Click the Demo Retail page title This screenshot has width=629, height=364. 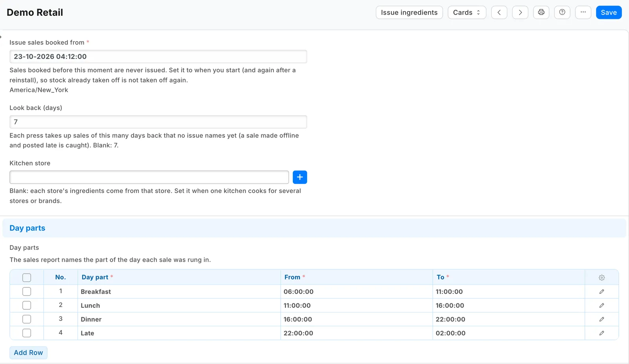(x=35, y=13)
